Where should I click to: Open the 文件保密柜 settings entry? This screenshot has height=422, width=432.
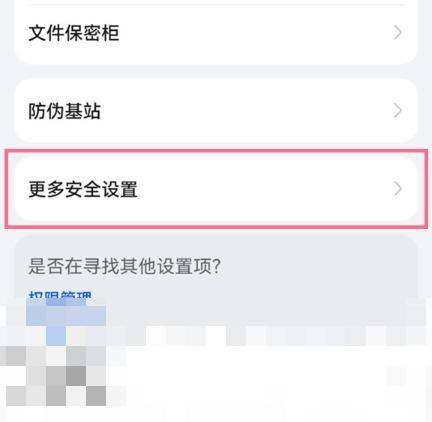(x=216, y=33)
